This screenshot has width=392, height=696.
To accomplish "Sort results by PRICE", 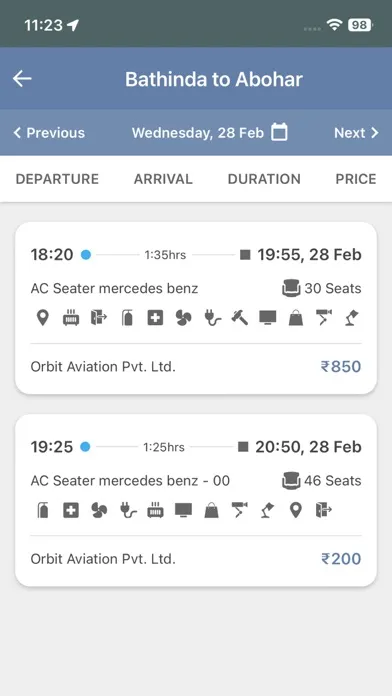I will [x=356, y=179].
